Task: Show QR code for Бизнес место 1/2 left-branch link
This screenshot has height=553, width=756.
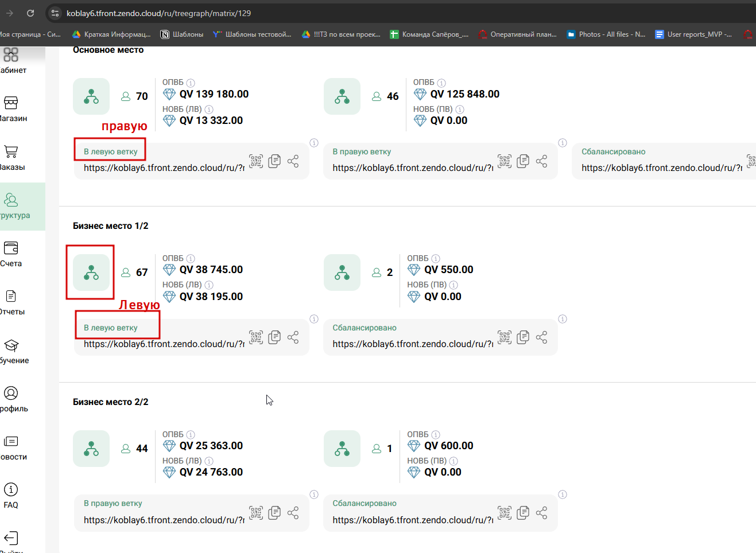Action: [256, 337]
